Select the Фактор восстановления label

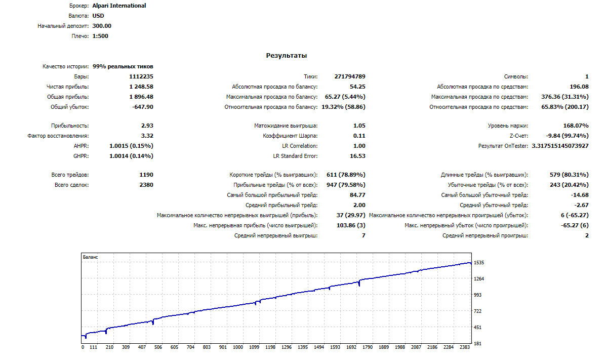(x=58, y=136)
